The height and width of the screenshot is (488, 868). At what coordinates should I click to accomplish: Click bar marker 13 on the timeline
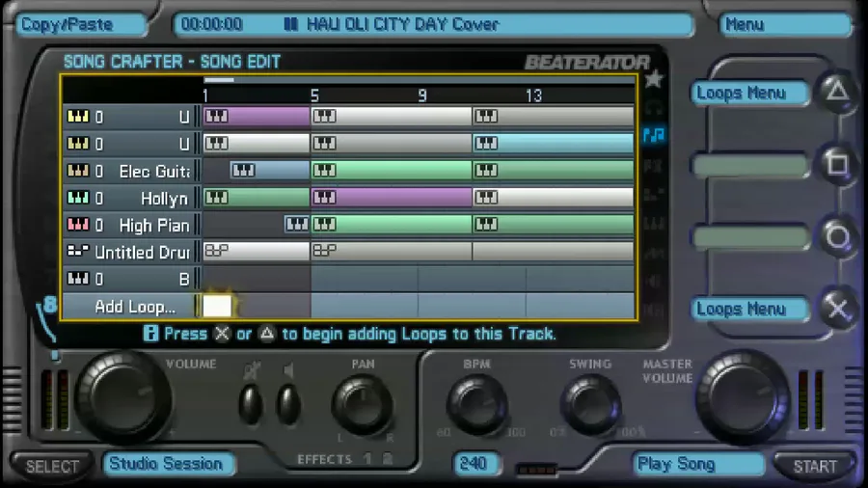533,95
